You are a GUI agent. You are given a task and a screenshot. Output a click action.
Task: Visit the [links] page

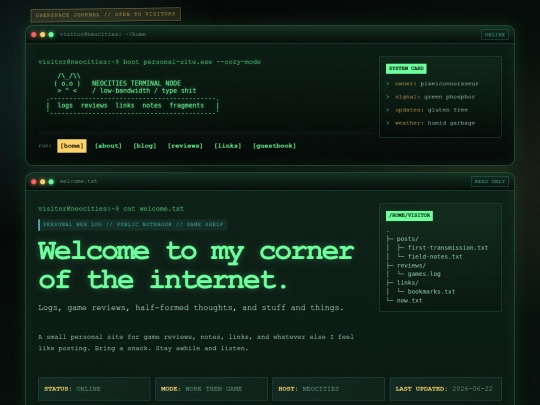click(x=228, y=146)
